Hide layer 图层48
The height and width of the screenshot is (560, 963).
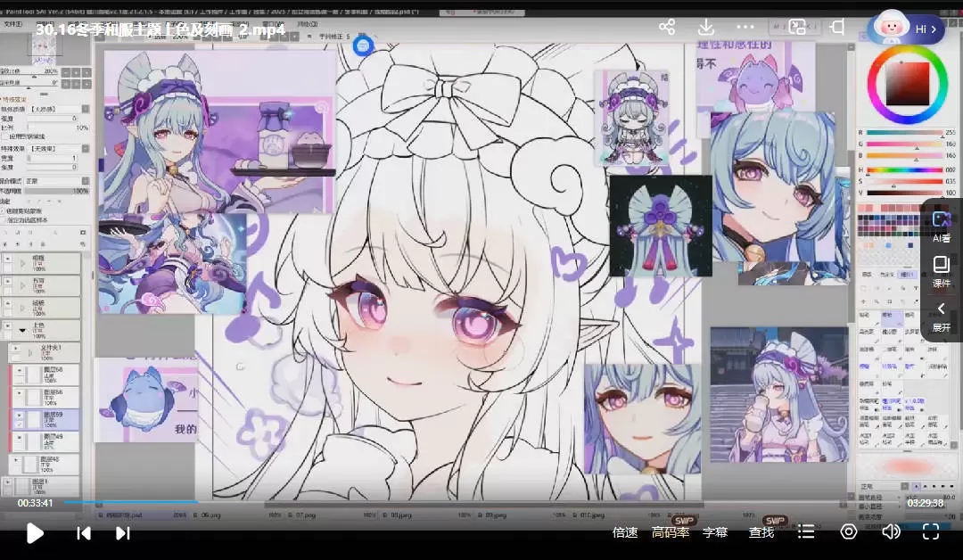[15, 460]
